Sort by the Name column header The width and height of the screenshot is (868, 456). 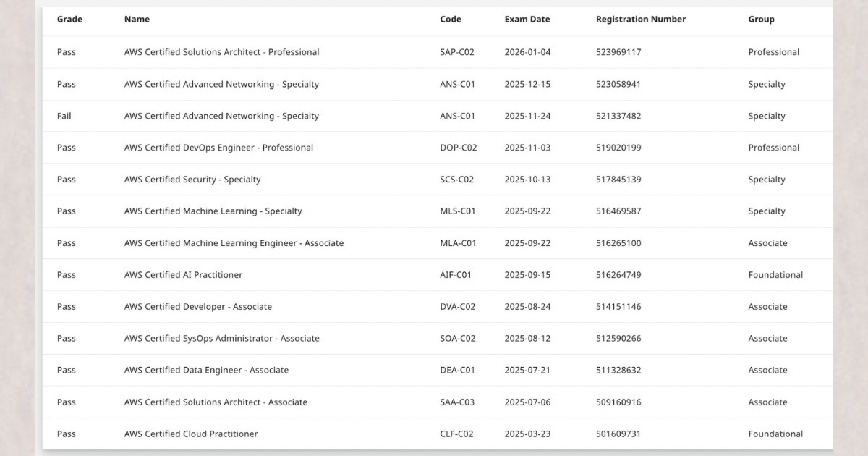137,20
